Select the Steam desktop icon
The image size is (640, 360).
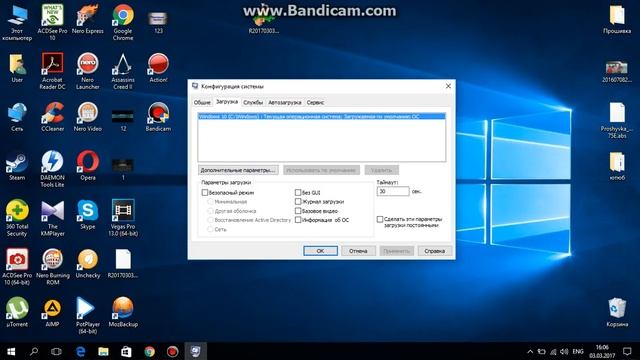click(17, 166)
